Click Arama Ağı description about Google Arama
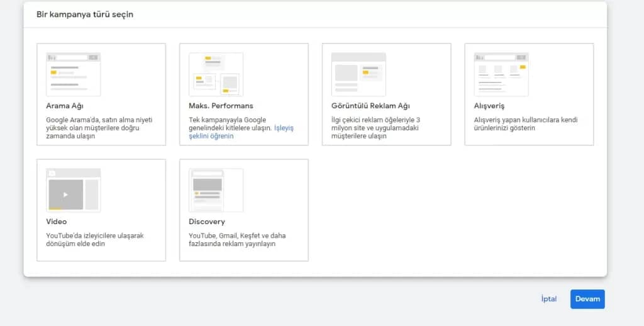644x326 pixels. pyautogui.click(x=99, y=128)
